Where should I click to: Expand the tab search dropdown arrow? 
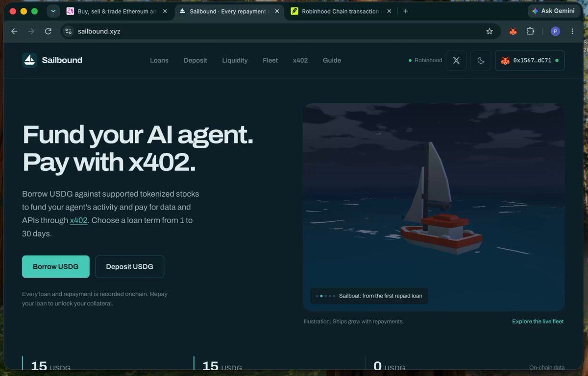53,11
